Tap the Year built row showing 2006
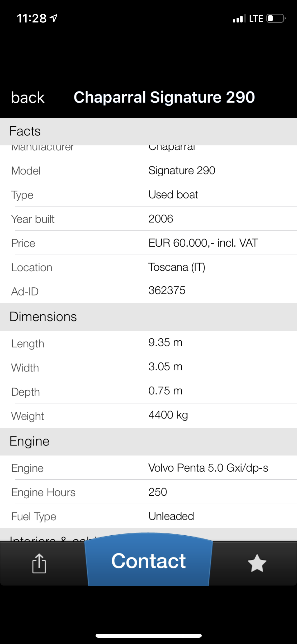 point(148,219)
